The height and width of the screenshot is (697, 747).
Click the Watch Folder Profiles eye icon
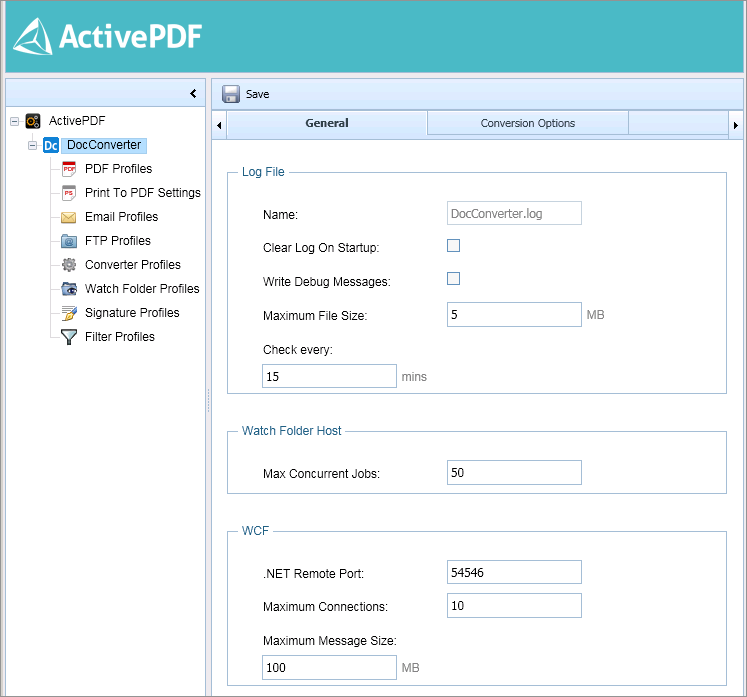tap(69, 289)
